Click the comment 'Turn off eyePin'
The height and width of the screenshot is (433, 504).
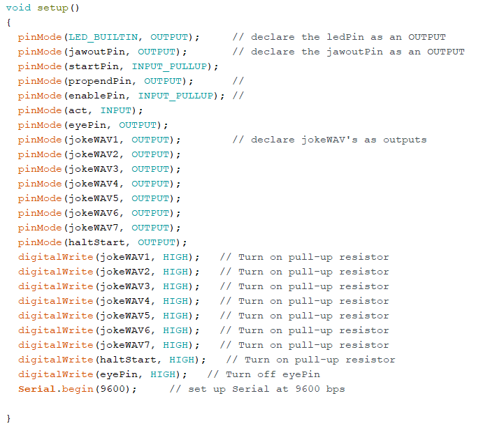click(x=264, y=374)
